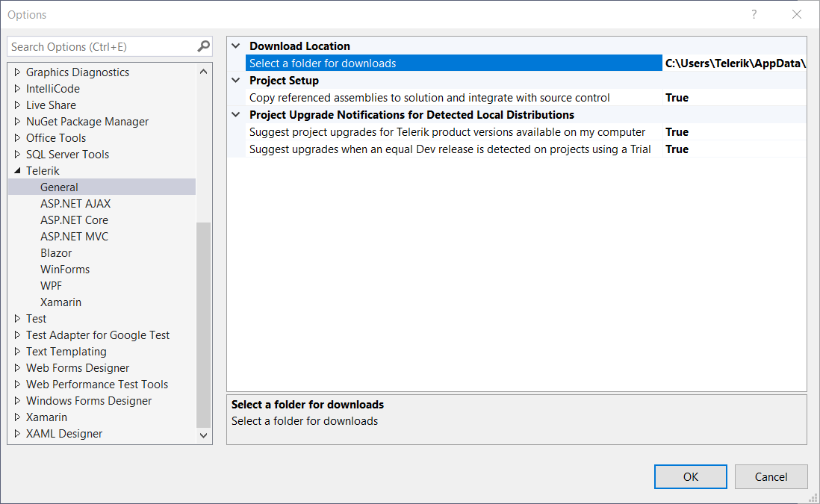Collapse the Download Location section chevron
Image resolution: width=820 pixels, height=504 pixels.
point(235,46)
